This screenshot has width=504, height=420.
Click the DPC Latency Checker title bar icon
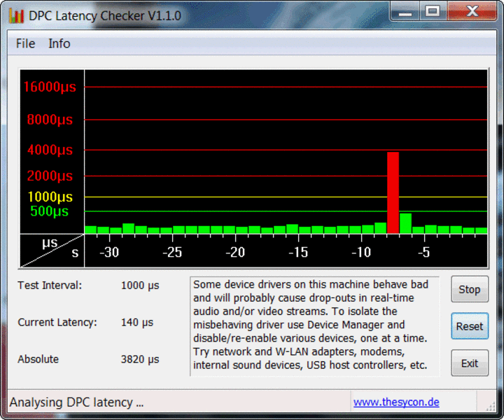16,15
